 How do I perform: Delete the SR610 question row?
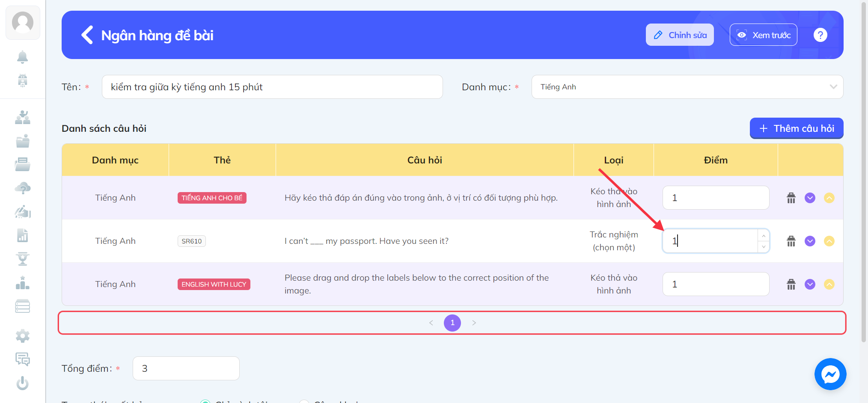tap(791, 241)
